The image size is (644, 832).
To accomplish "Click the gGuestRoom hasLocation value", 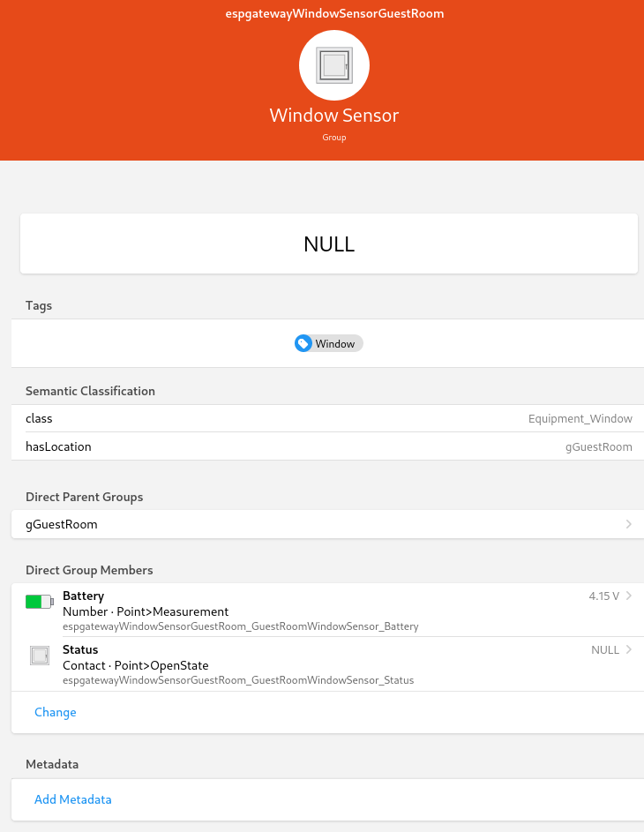I will [x=598, y=446].
